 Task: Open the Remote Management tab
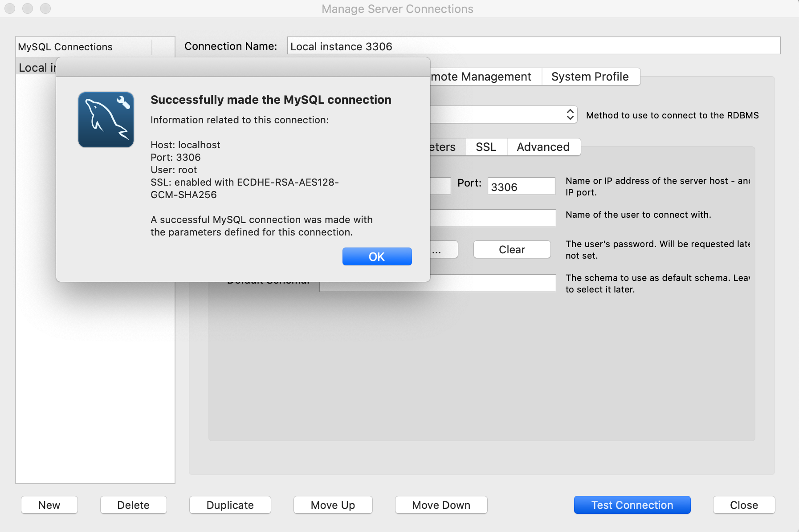click(x=485, y=77)
